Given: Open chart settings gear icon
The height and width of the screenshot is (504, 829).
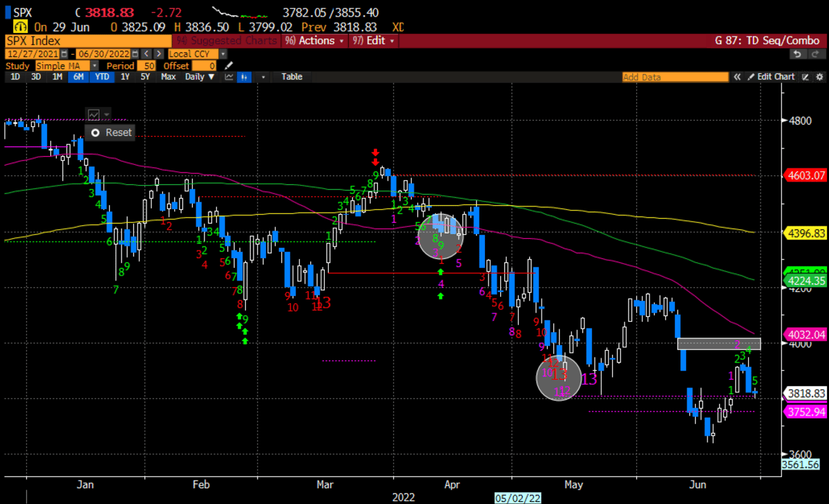Looking at the screenshot, I should click(x=819, y=77).
